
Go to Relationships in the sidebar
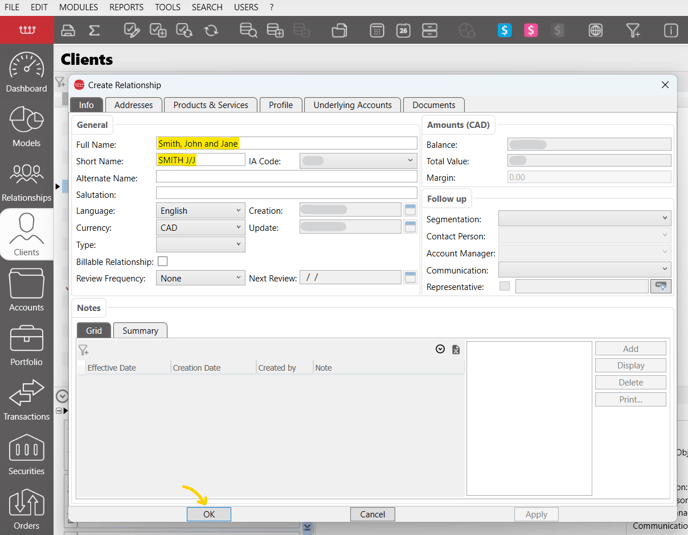pyautogui.click(x=26, y=180)
